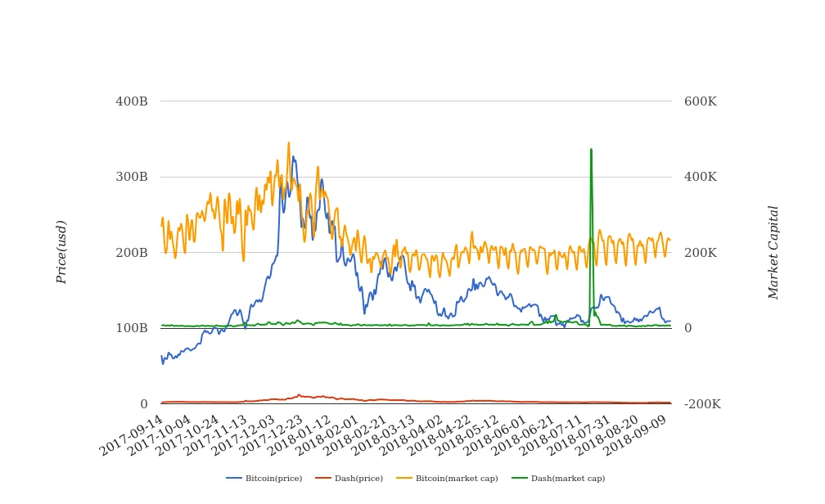This screenshot has width=825, height=504.
Task: Click the 0 label on right axis
Action: (687, 328)
